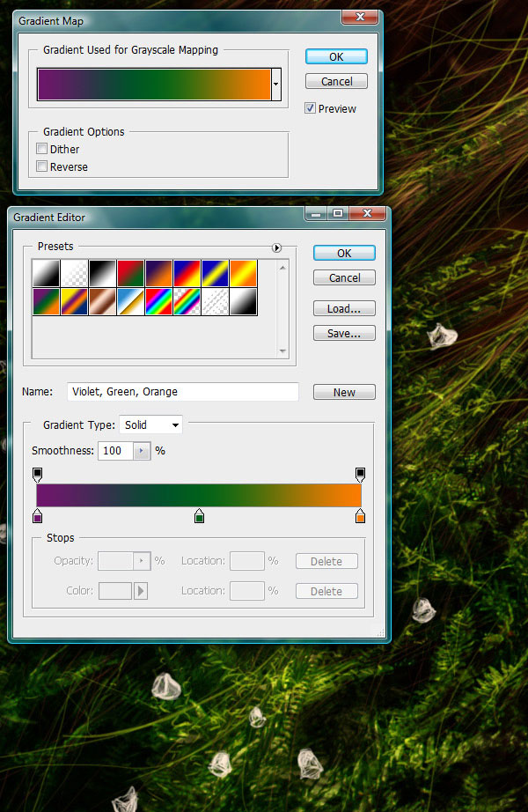
Task: Click the Smoothness value field
Action: pyautogui.click(x=116, y=451)
